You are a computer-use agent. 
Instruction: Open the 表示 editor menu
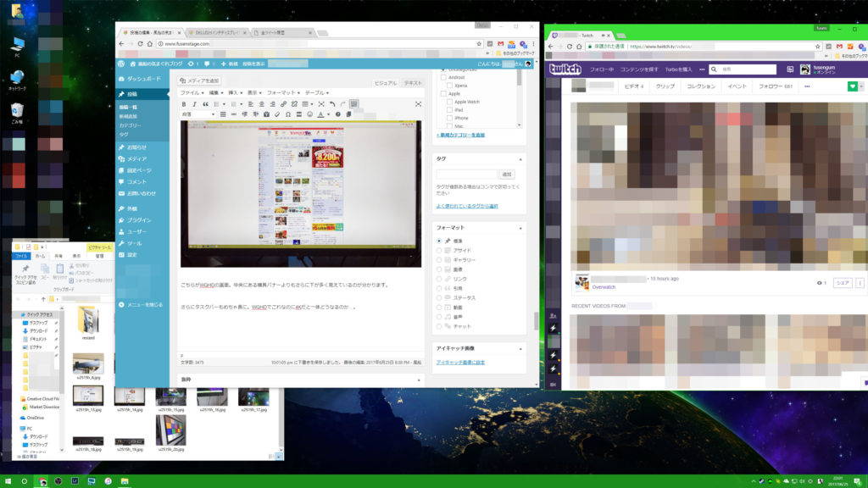[254, 92]
